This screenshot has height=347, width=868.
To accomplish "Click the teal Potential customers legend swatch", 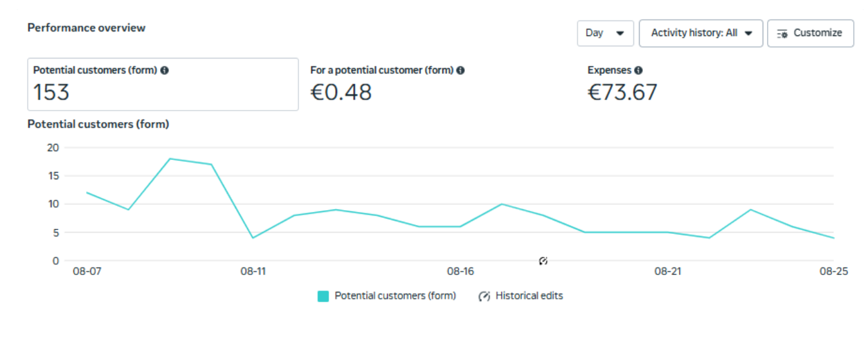I will pyautogui.click(x=323, y=296).
